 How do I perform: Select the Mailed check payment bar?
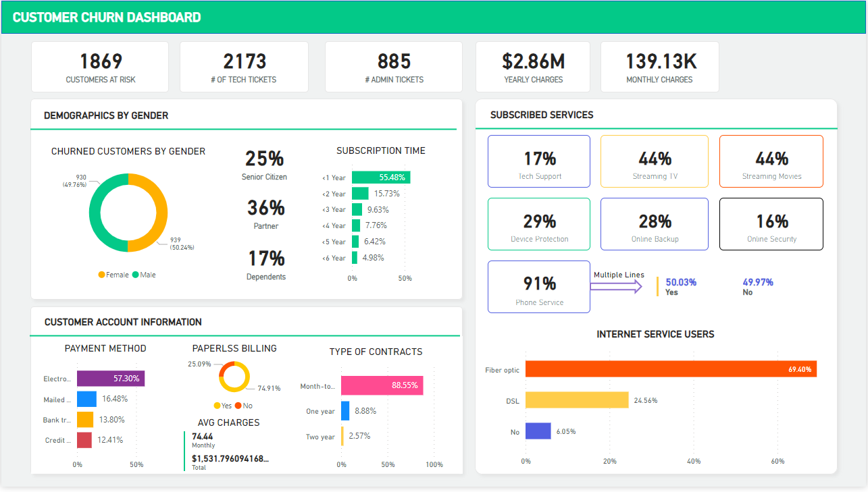(x=86, y=400)
